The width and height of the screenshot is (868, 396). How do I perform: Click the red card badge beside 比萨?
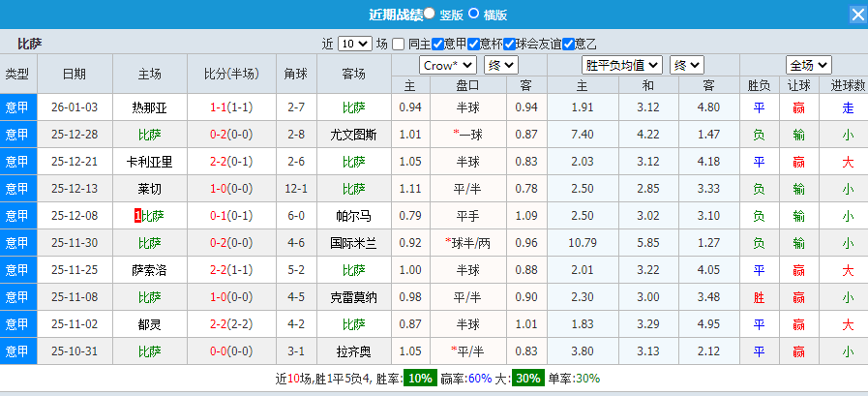point(137,216)
